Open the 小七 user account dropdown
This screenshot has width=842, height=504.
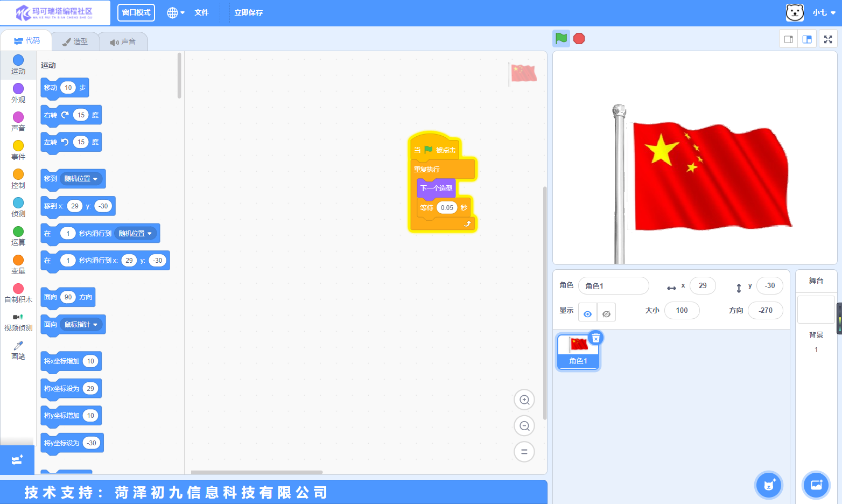(824, 12)
